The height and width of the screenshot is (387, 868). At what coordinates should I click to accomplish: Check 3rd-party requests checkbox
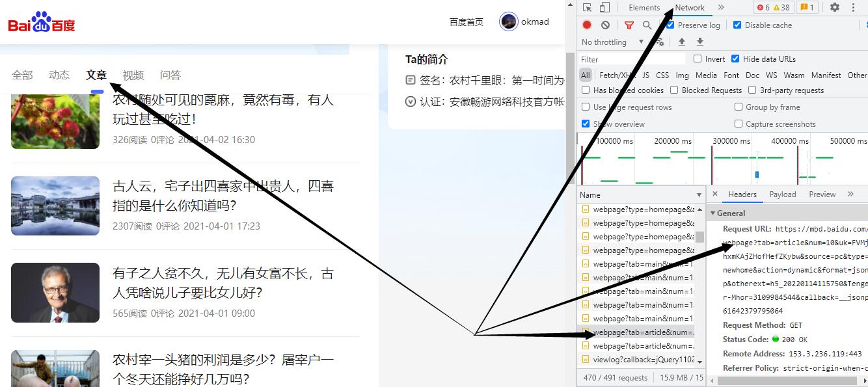752,90
